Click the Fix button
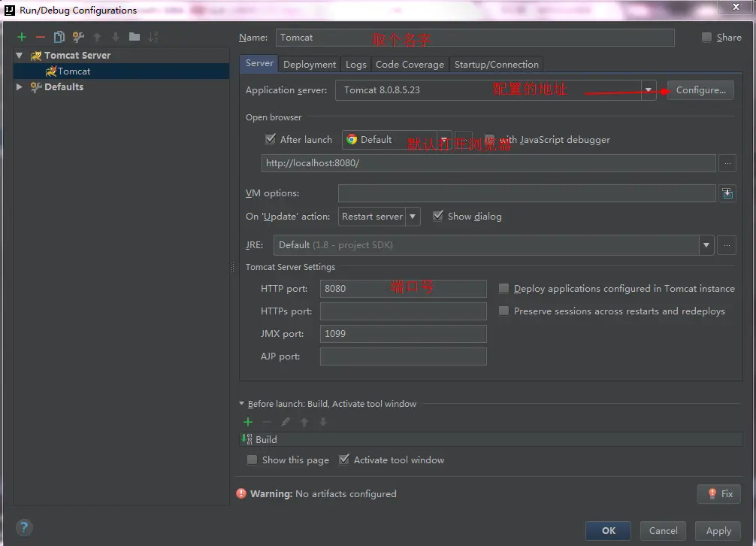This screenshot has width=756, height=546. [x=719, y=493]
